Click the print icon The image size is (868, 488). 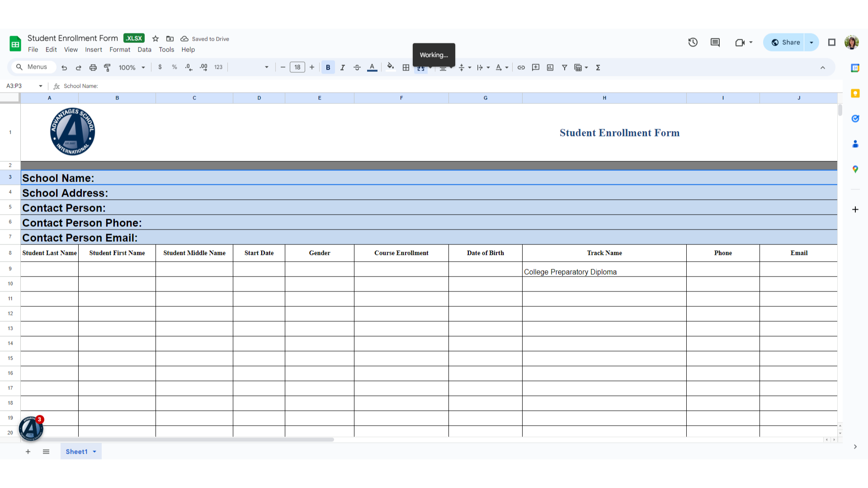93,67
